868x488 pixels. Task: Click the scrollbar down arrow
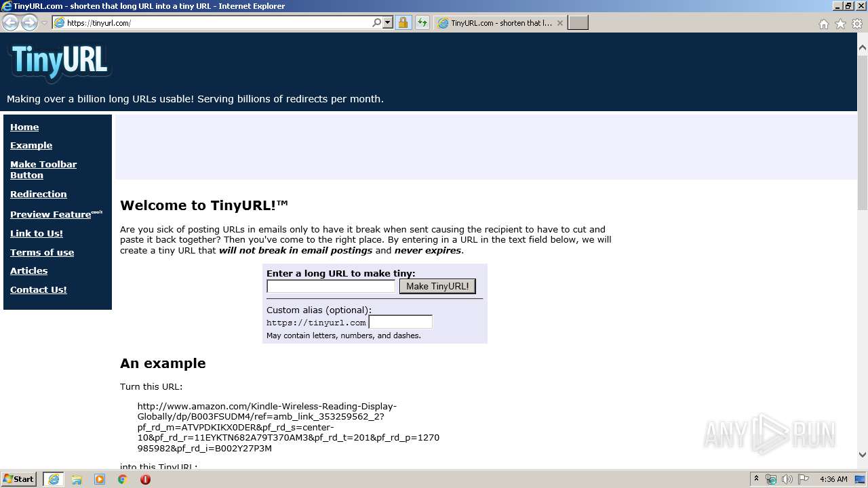(x=863, y=455)
